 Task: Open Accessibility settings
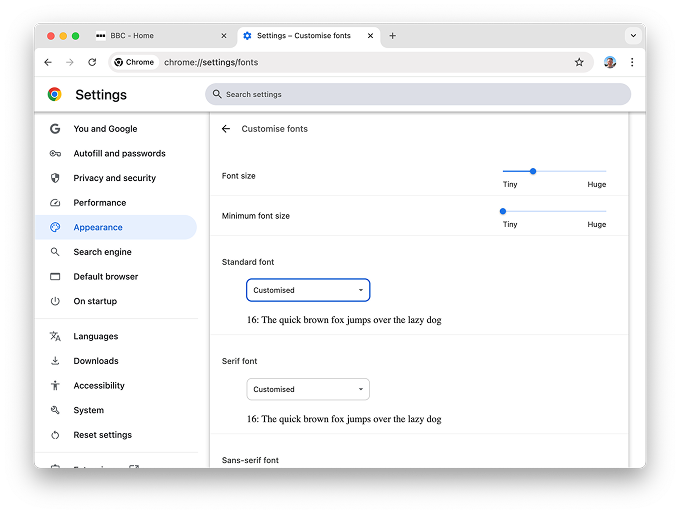point(116,385)
